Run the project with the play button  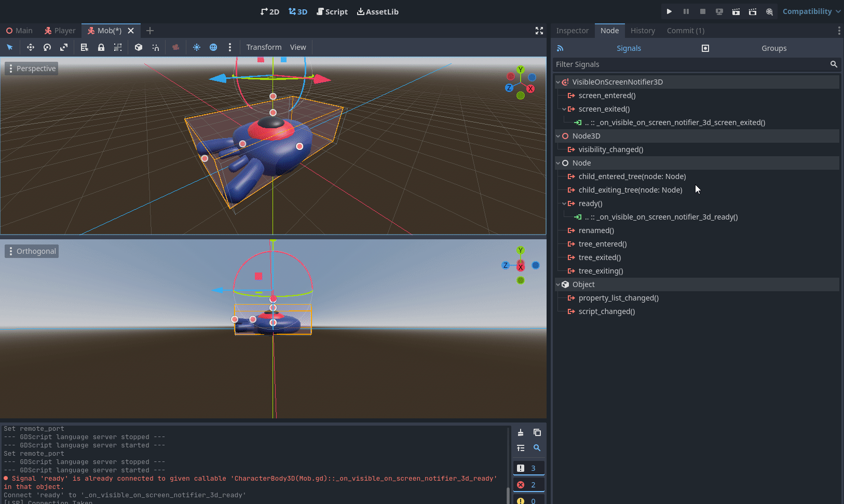[x=669, y=11]
